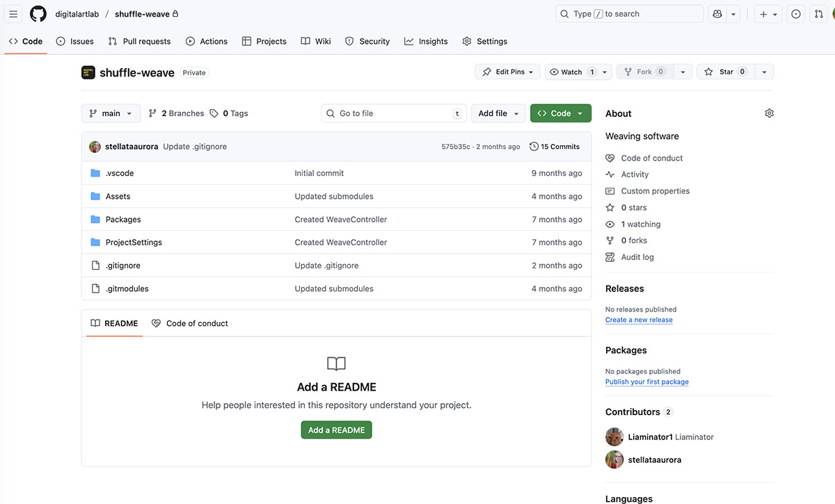Click the Add a README button
The image size is (835, 504).
[x=336, y=430]
